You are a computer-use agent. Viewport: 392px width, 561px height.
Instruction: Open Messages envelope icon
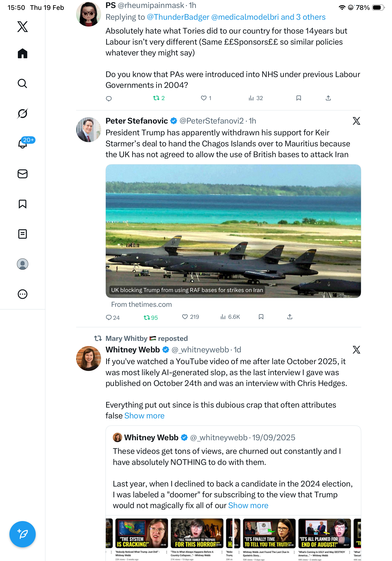(22, 174)
